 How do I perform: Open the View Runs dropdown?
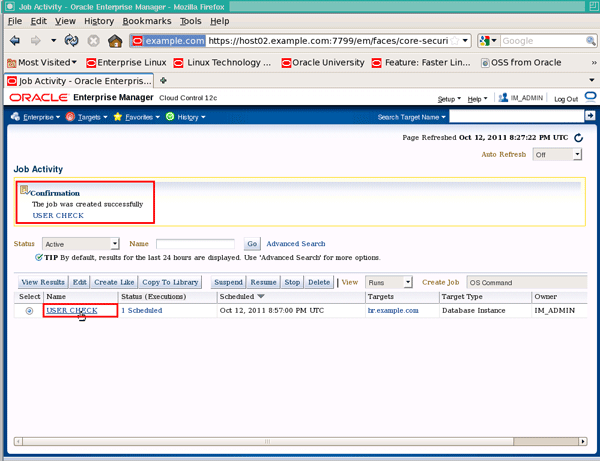pyautogui.click(x=388, y=282)
